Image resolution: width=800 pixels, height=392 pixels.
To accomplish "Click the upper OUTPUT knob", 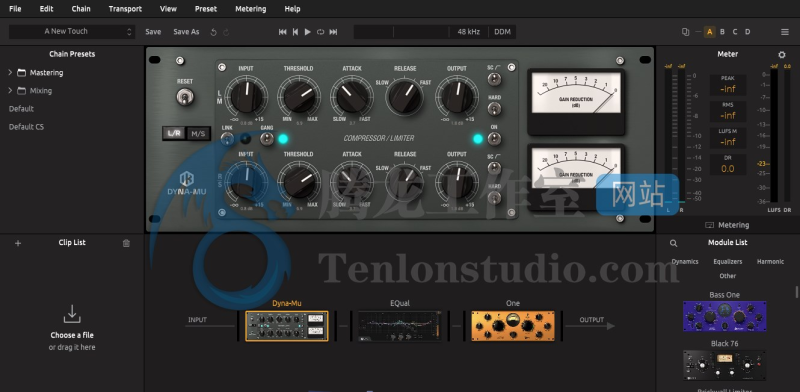I will [458, 96].
